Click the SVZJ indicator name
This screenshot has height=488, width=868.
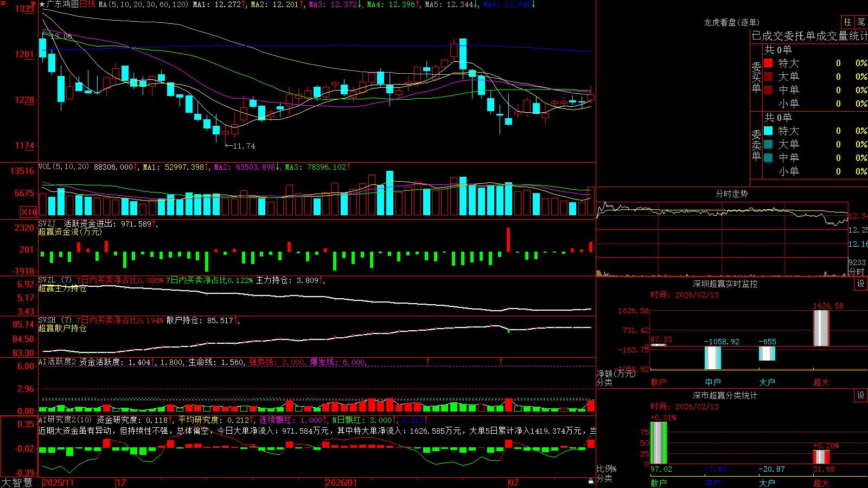point(47,224)
